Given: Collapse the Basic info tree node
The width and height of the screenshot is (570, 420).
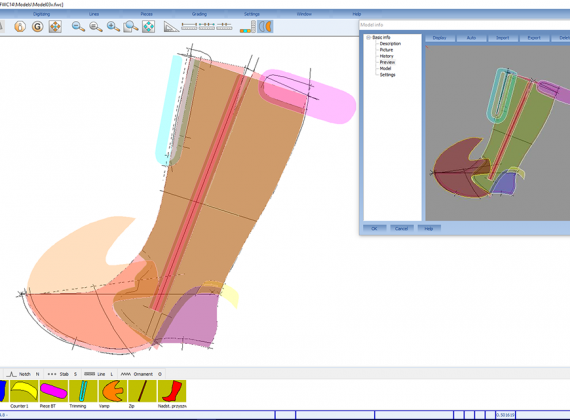Looking at the screenshot, I should tap(368, 37).
